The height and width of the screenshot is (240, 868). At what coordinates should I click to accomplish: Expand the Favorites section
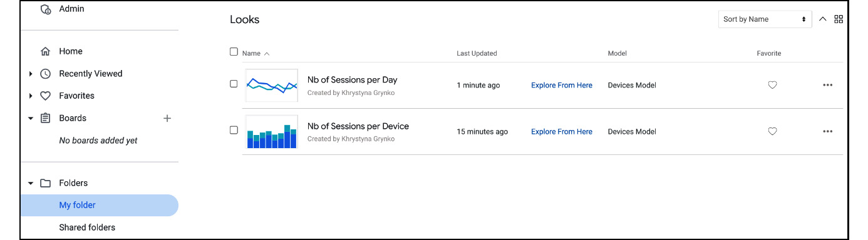tap(31, 96)
